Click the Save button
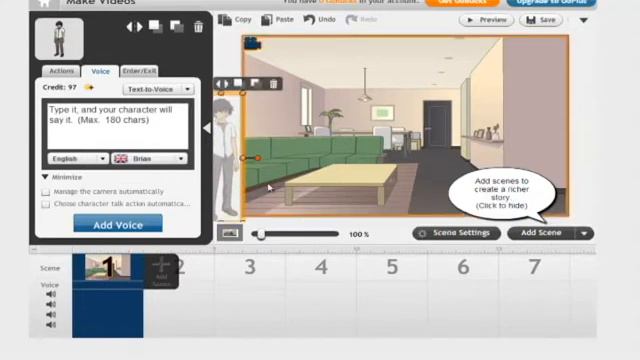 (x=541, y=20)
